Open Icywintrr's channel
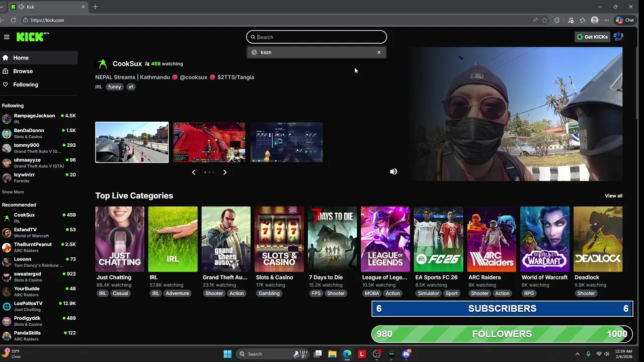Viewport: 644px width, 362px height. (39, 177)
